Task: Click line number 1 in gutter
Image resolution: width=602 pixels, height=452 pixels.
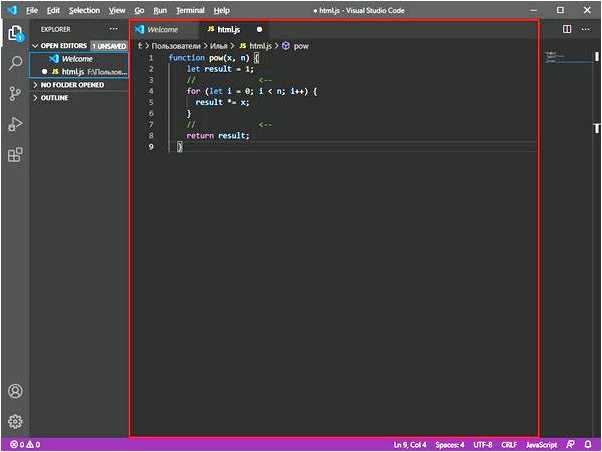Action: coord(151,58)
